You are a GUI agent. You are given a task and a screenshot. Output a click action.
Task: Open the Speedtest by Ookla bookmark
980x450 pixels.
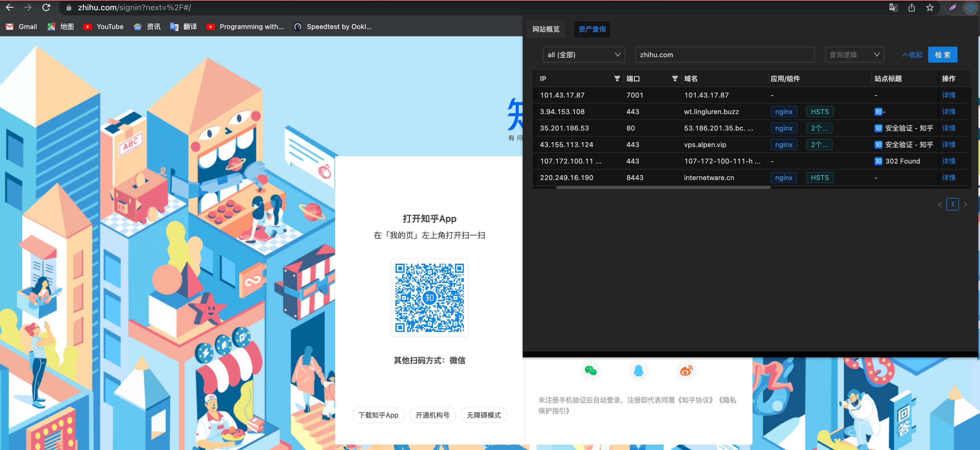pyautogui.click(x=333, y=27)
